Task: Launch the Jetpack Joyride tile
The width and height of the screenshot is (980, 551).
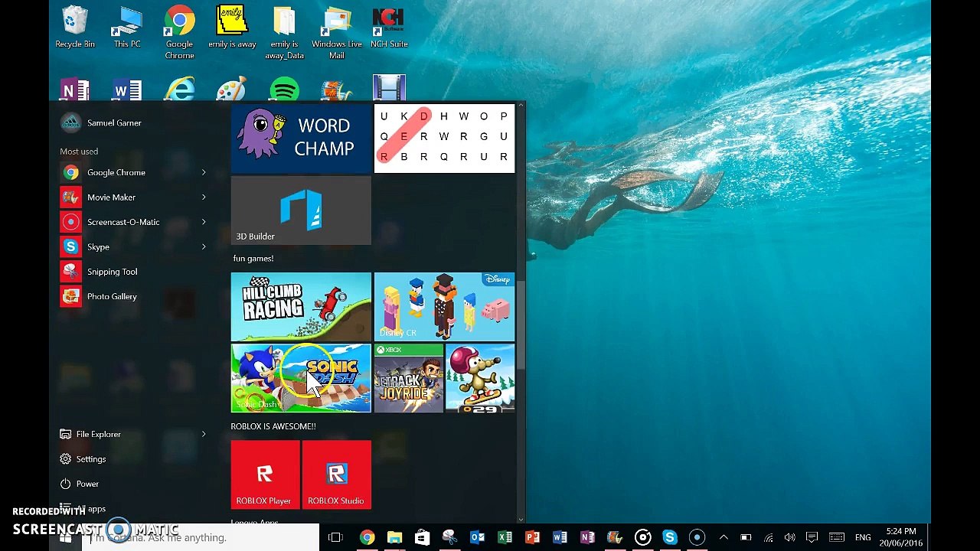Action: pos(409,378)
